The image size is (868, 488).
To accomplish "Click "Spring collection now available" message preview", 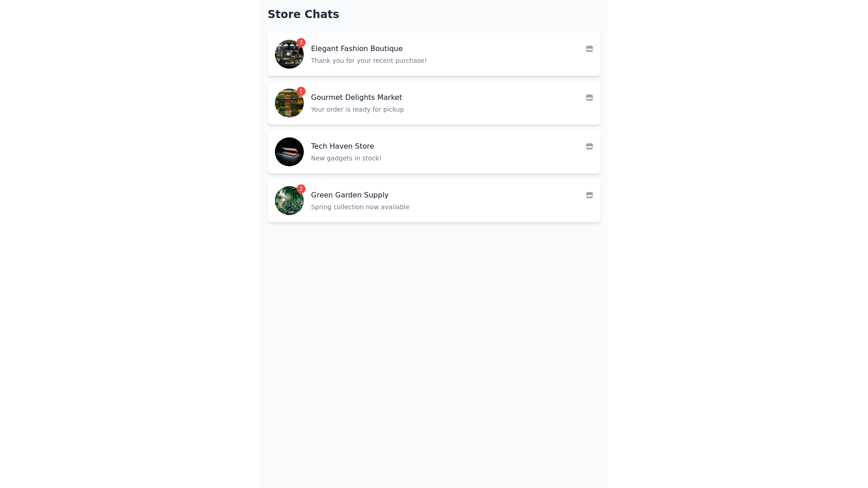I will coord(360,207).
